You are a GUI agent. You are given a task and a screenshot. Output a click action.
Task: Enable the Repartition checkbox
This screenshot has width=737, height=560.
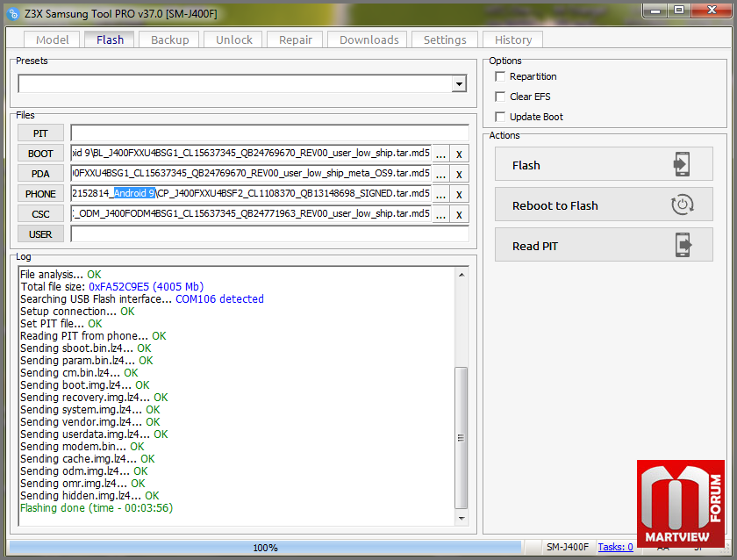[500, 77]
